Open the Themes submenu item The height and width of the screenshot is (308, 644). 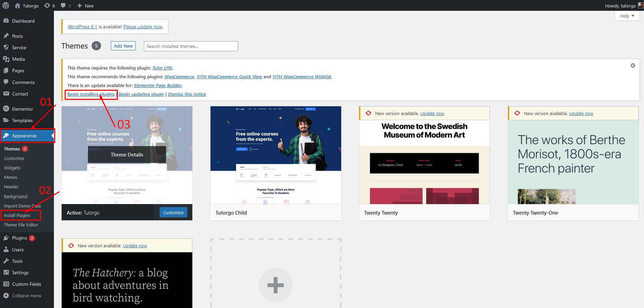[12, 149]
